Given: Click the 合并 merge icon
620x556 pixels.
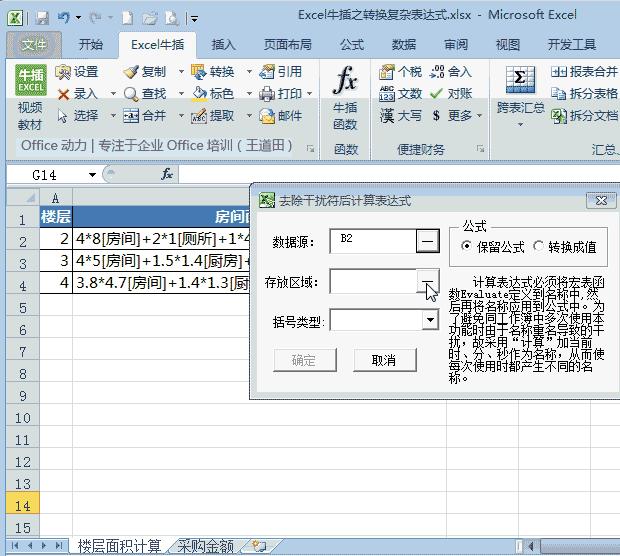Looking at the screenshot, I should [x=130, y=116].
